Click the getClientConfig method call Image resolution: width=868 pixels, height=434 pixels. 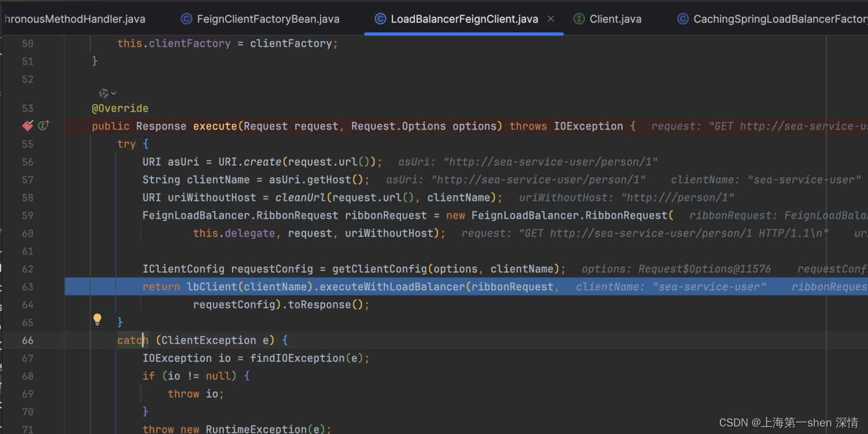pos(380,269)
